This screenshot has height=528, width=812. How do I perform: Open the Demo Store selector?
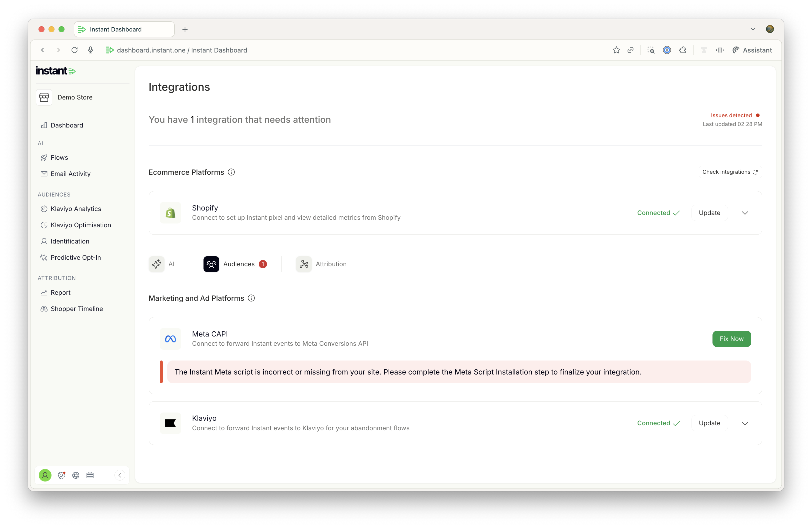click(82, 97)
